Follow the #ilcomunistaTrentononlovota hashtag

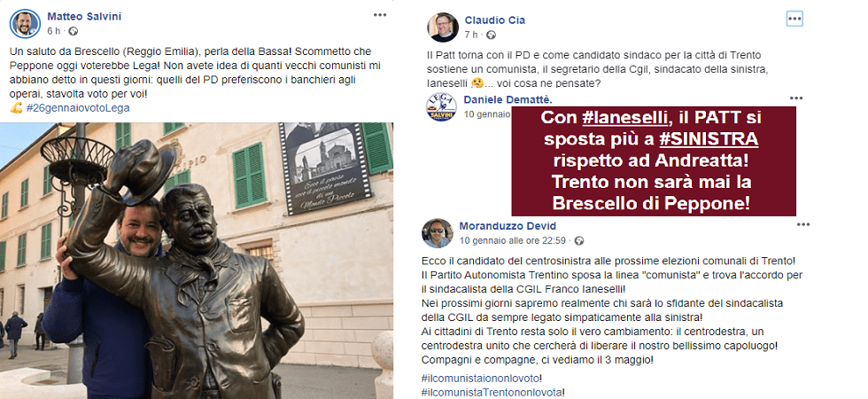pyautogui.click(x=491, y=392)
